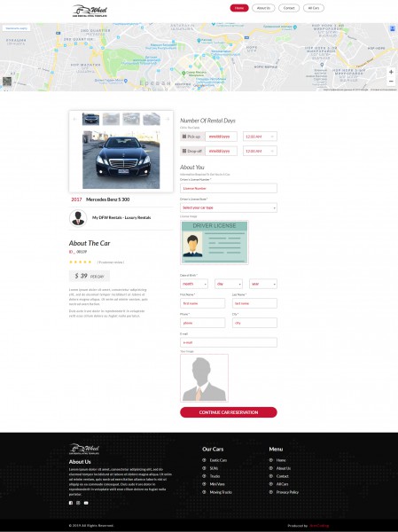398x532 pixels.
Task: Click the map's top-right user icon
Action: coord(392,29)
